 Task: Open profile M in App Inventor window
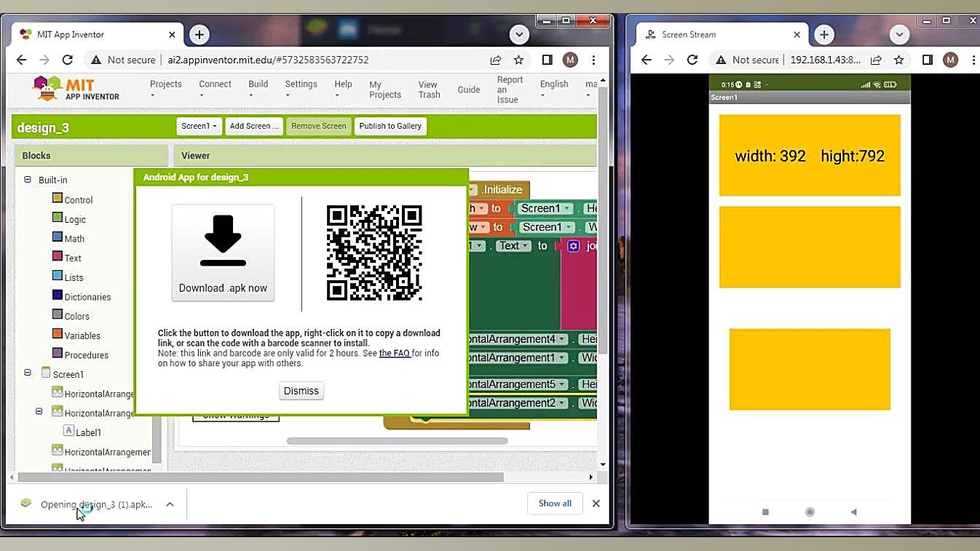[x=570, y=60]
